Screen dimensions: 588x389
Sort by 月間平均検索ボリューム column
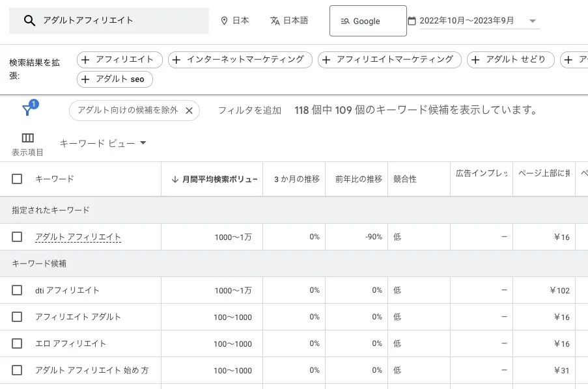click(215, 179)
